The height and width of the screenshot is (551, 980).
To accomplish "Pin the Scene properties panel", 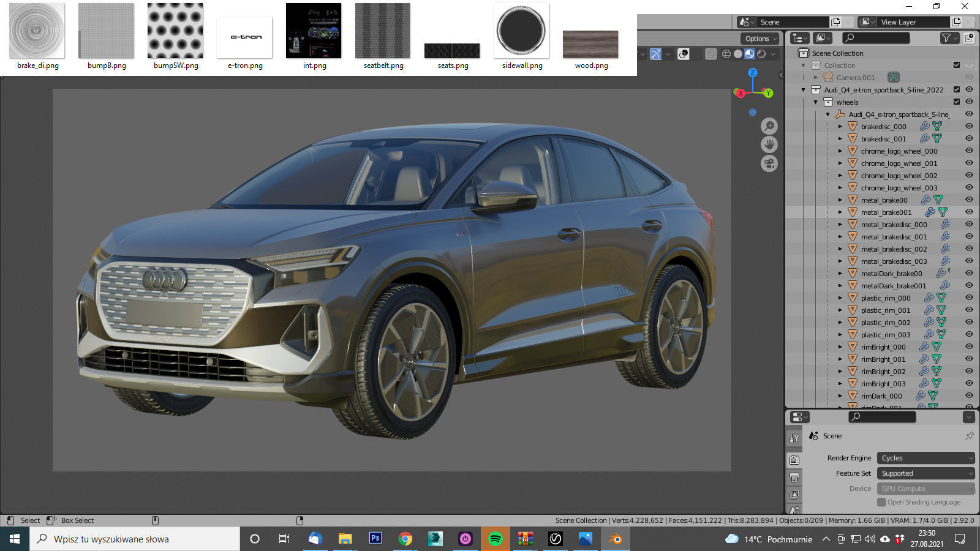I will [x=969, y=436].
